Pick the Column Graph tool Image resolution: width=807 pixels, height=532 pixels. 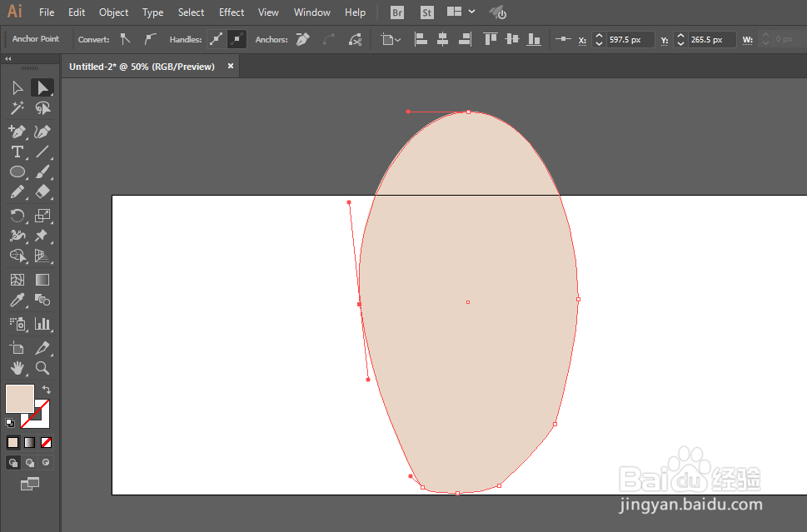42,324
